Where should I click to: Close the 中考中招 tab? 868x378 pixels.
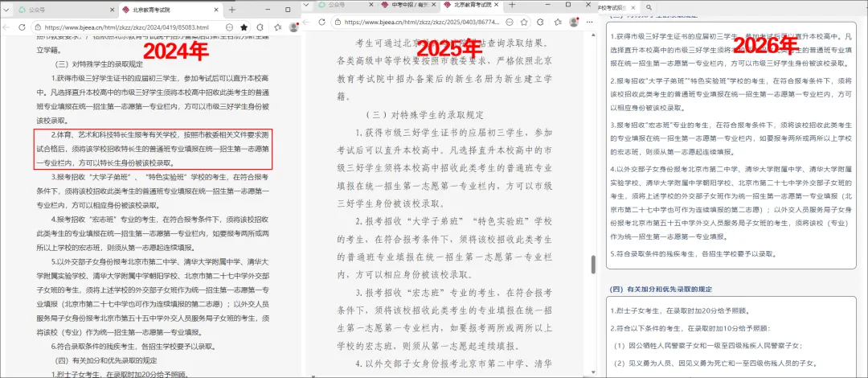tap(433, 5)
